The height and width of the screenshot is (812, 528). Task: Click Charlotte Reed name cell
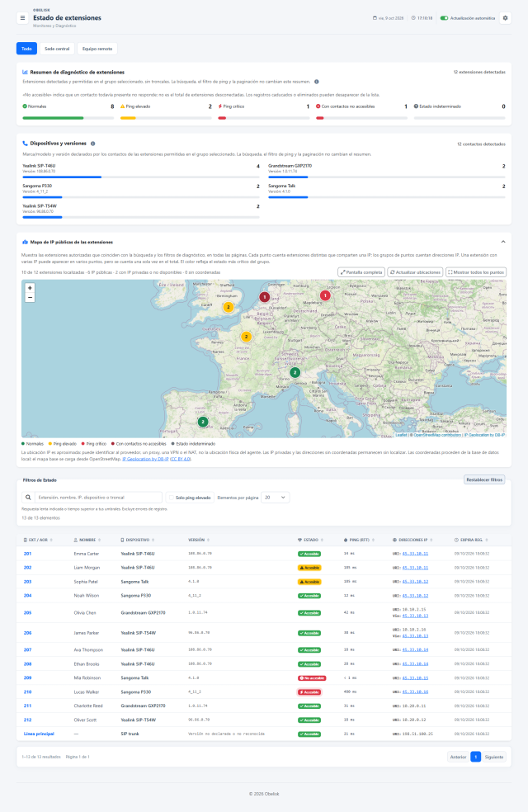click(x=88, y=706)
